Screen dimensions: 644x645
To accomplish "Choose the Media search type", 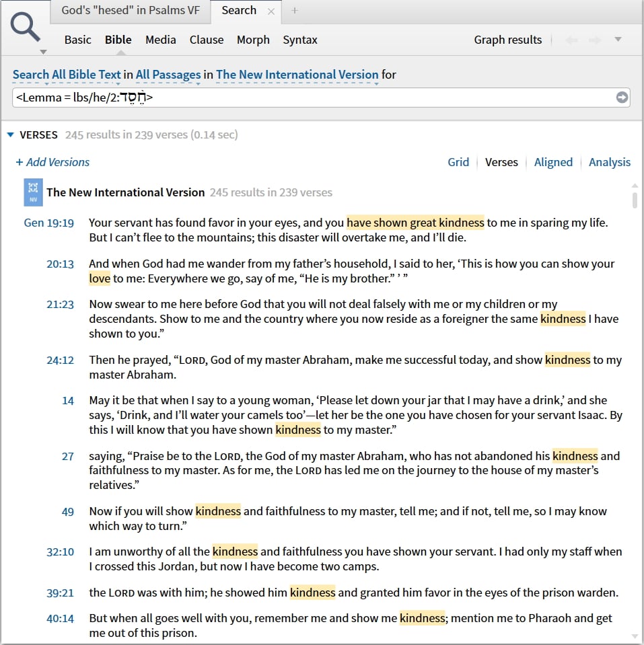I will click(x=160, y=40).
